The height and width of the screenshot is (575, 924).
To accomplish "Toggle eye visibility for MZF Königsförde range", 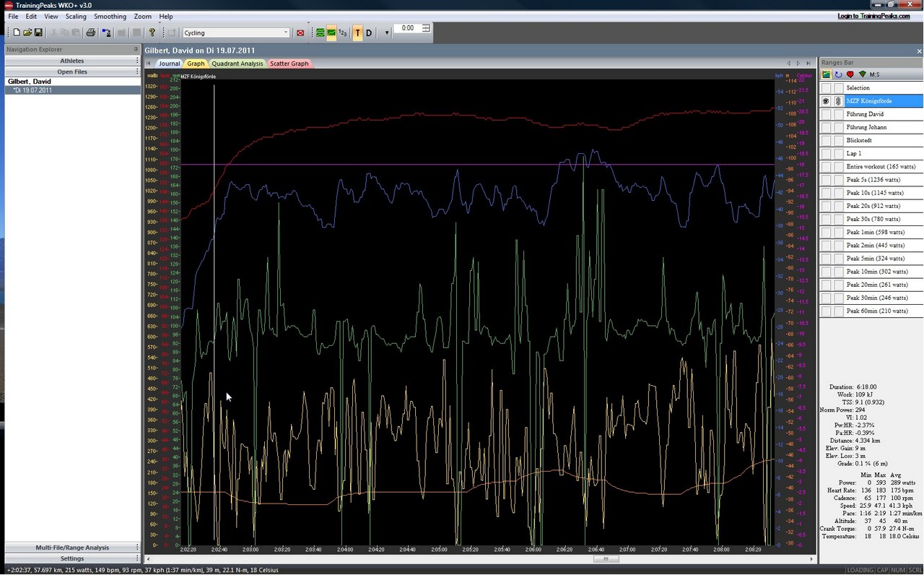I will coord(826,101).
